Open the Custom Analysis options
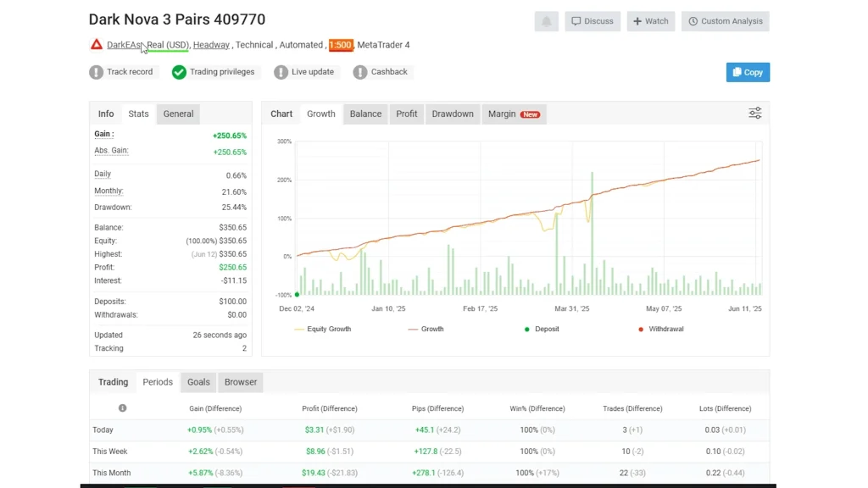Viewport: 868px width, 488px height. tap(725, 21)
